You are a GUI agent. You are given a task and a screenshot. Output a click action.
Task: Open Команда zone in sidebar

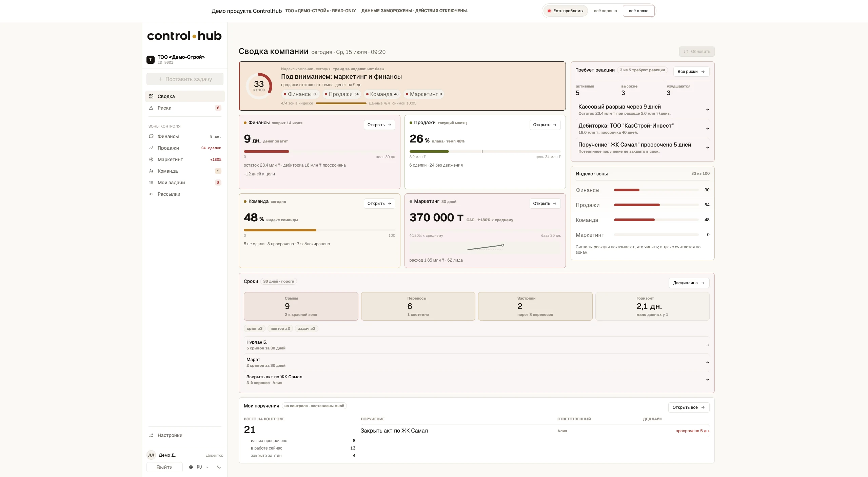[x=185, y=171]
